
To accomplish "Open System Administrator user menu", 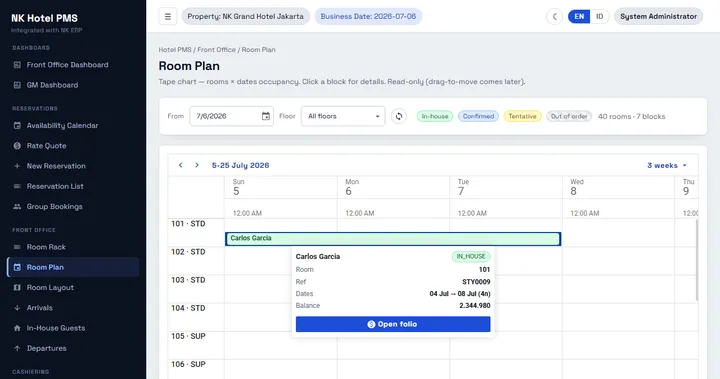I will pyautogui.click(x=658, y=17).
